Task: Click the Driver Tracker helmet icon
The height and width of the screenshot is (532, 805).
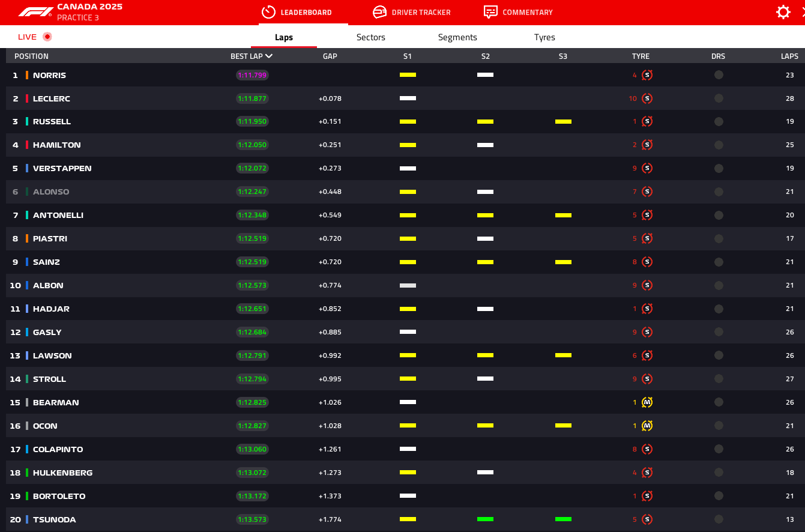Action: [379, 12]
